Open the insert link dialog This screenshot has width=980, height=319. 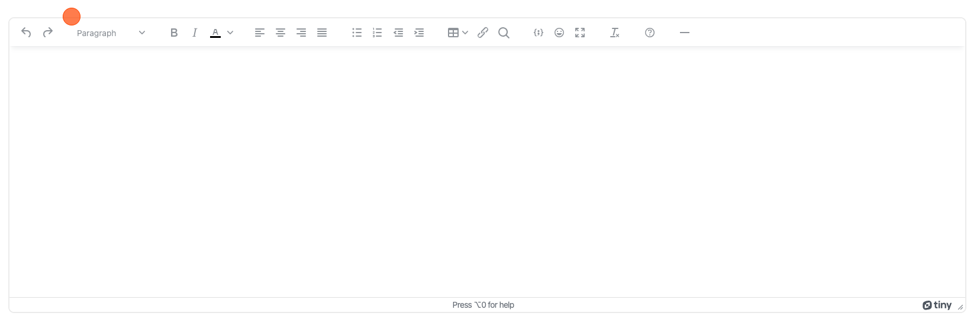(x=483, y=33)
